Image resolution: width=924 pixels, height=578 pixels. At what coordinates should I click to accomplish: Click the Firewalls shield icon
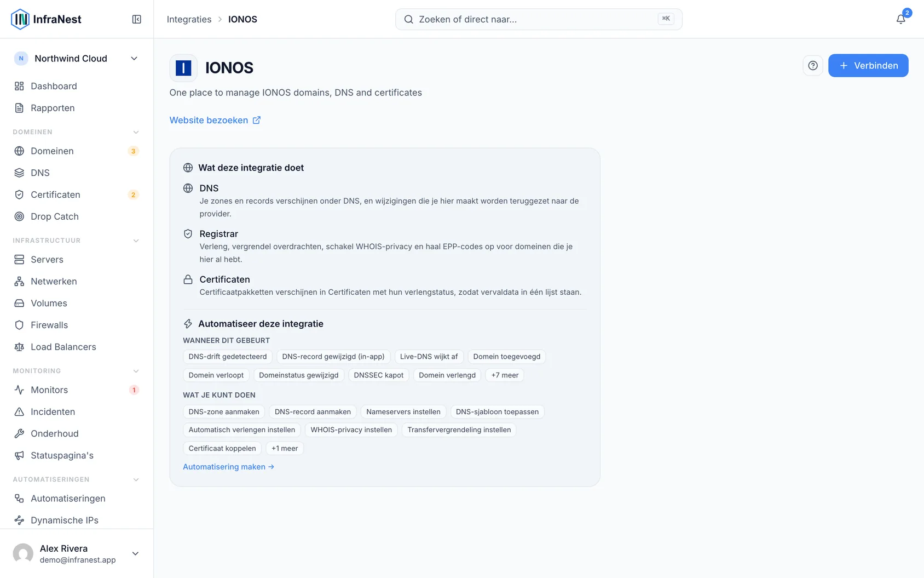pyautogui.click(x=19, y=325)
